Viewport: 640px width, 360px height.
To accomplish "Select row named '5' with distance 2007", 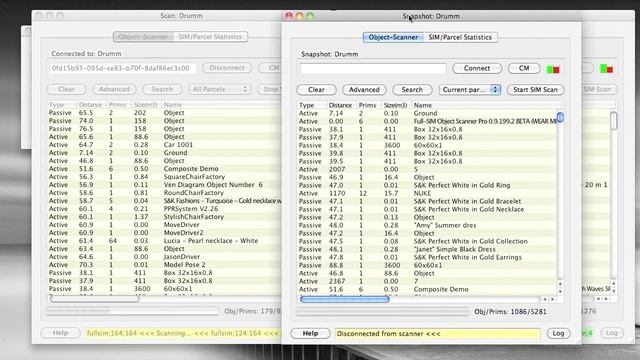I will pyautogui.click(x=427, y=169).
